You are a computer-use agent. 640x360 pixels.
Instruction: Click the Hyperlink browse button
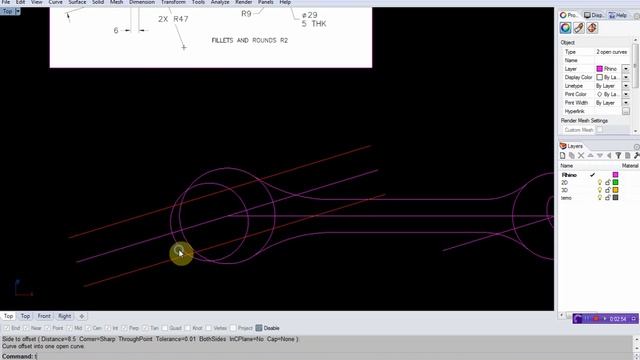[x=626, y=111]
